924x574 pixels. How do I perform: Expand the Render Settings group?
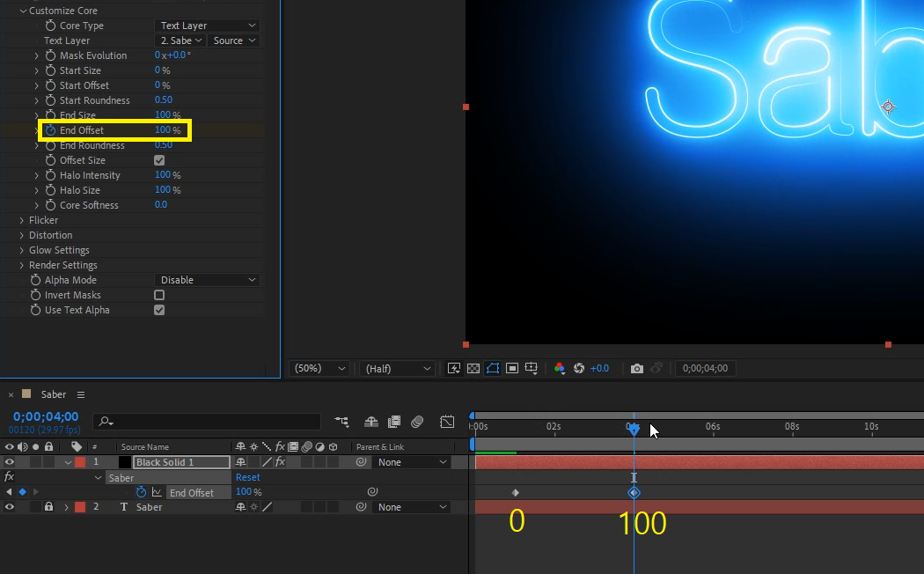pyautogui.click(x=22, y=265)
